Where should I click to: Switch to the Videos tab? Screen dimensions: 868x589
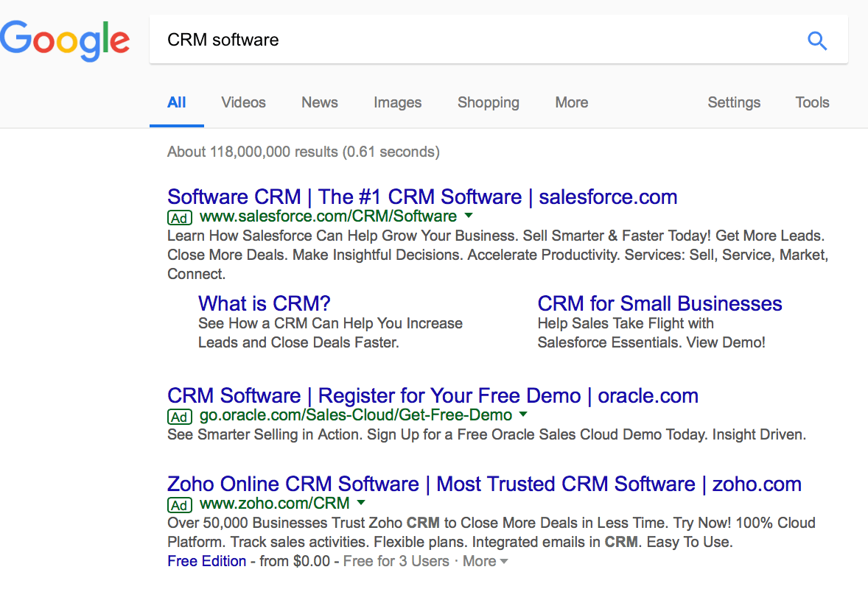[244, 102]
